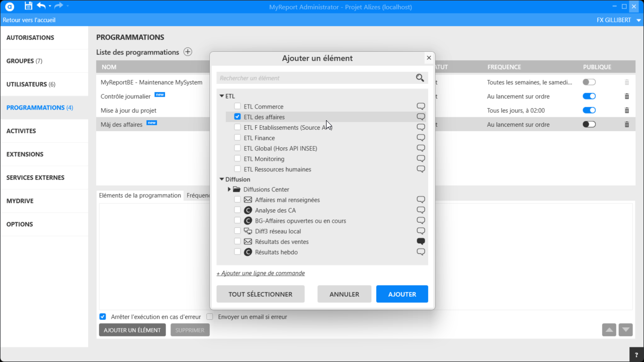The image size is (644, 362).
Task: Open the UTILISATEURS menu section
Action: coord(31,84)
